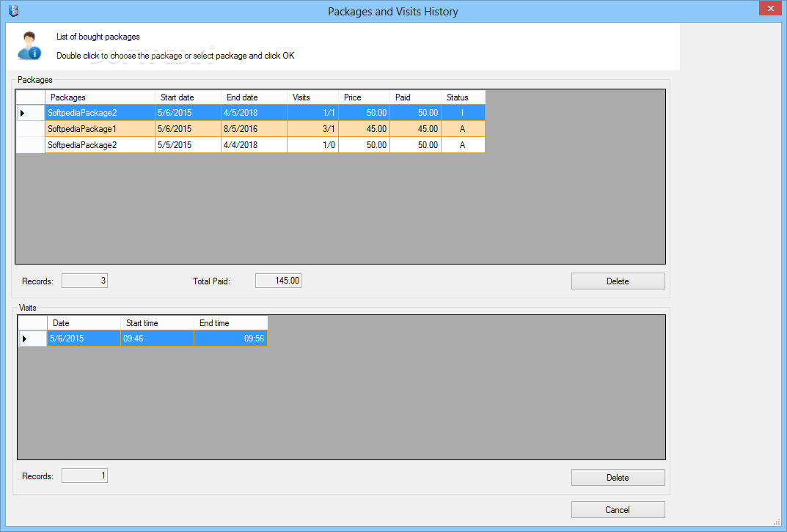The image size is (787, 532).
Task: Click the Paid column header
Action: 416,97
